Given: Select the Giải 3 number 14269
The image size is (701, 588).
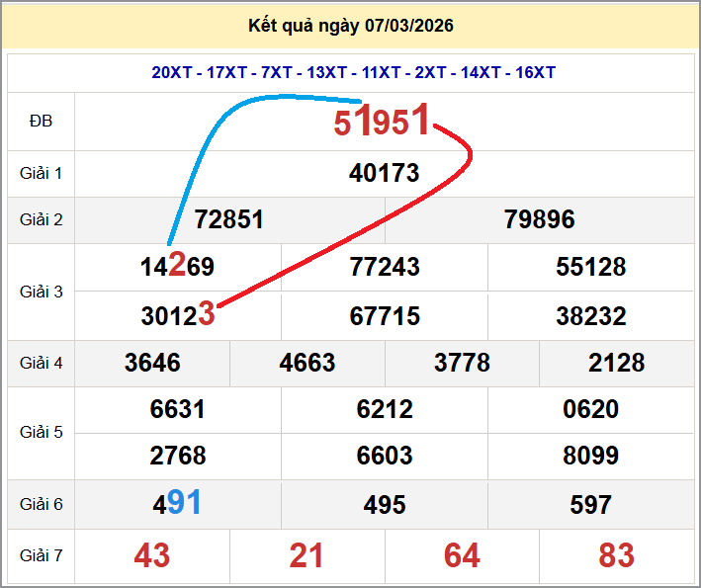Looking at the screenshot, I should [x=177, y=267].
